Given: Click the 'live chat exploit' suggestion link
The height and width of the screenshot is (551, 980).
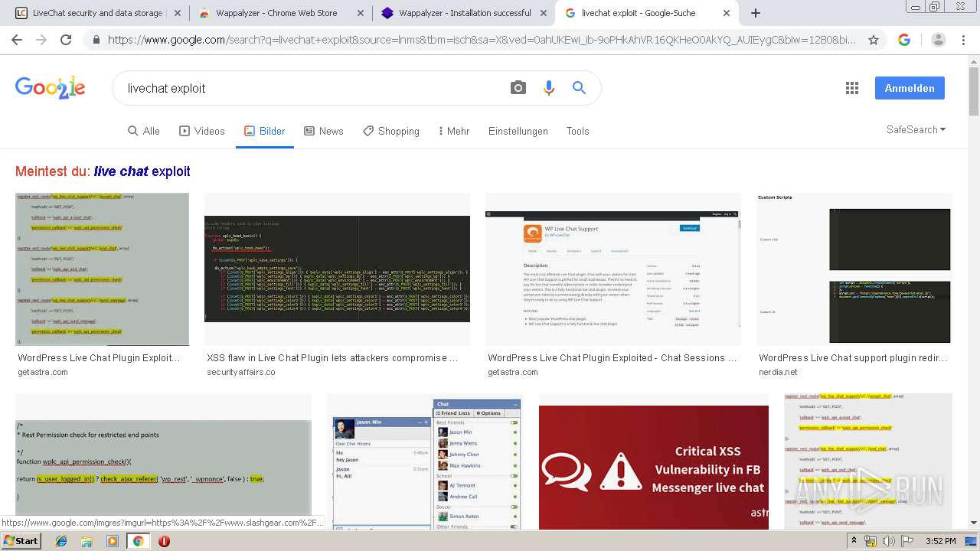Looking at the screenshot, I should pyautogui.click(x=142, y=171).
